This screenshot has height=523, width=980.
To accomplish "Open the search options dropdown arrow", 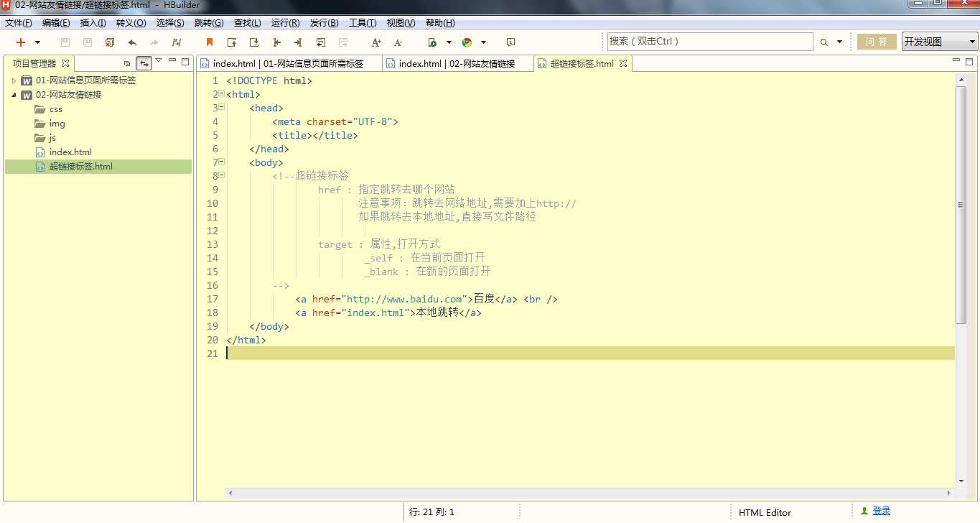I will click(x=839, y=42).
